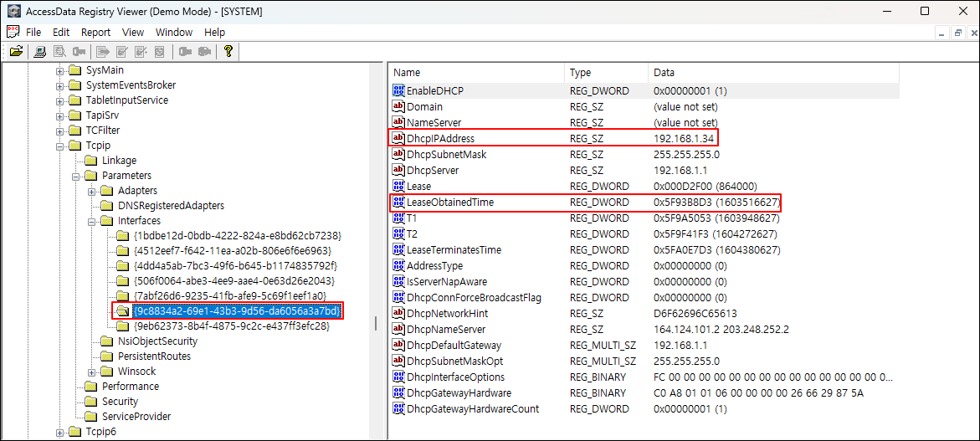Select the {4512eef7-f642-11ea-a02b-806e6f6e6963} key

pyautogui.click(x=232, y=250)
